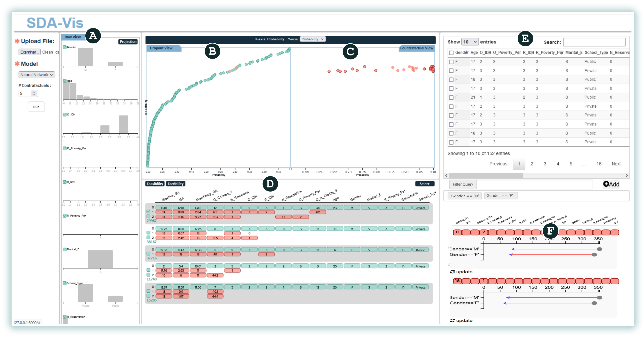Click the gray slider handle for Gender=='M'

[x=599, y=249]
